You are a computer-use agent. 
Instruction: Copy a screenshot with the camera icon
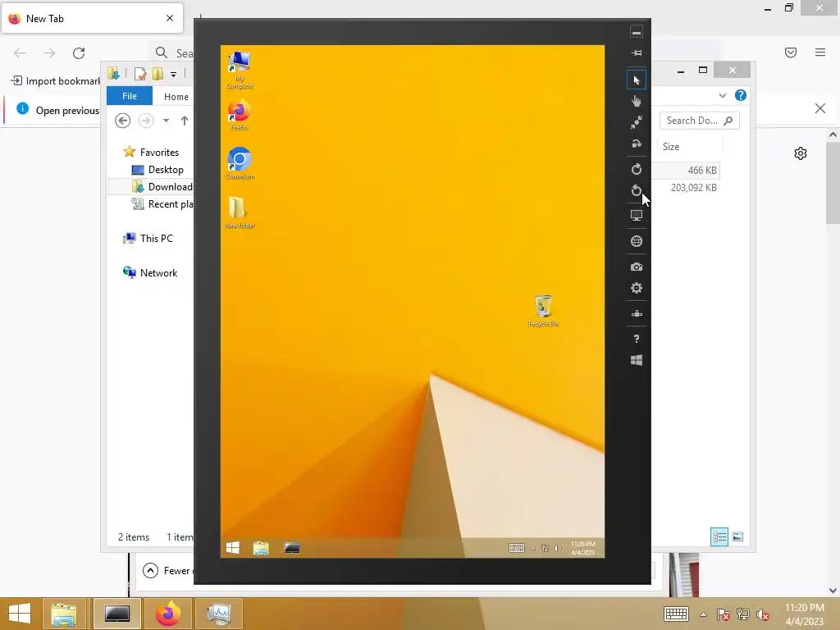636,267
